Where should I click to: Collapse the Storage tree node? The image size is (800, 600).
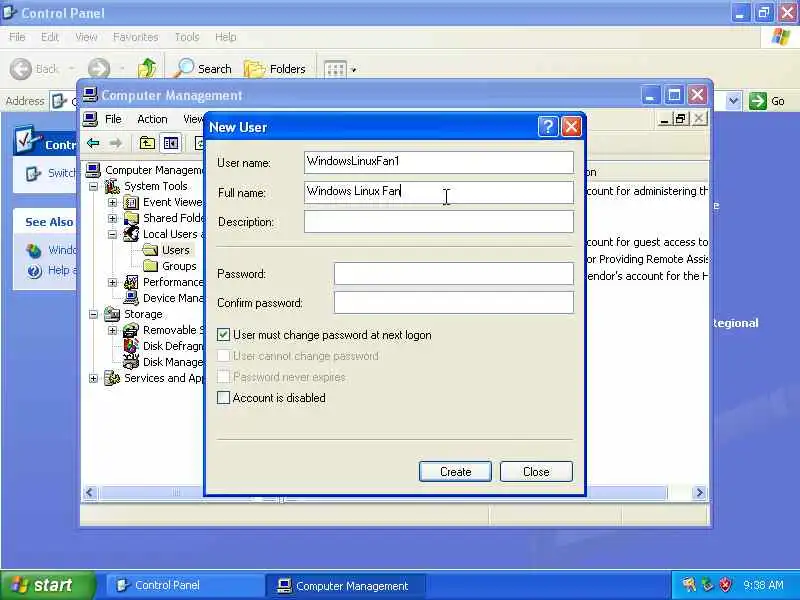coord(93,314)
